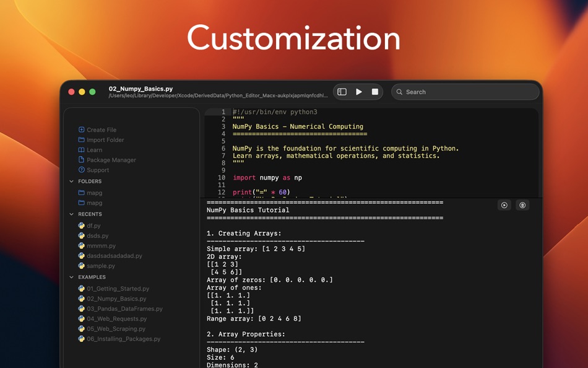Open the 02_Numpy_Basics.py title tab
The width and height of the screenshot is (588, 368).
(x=140, y=87)
